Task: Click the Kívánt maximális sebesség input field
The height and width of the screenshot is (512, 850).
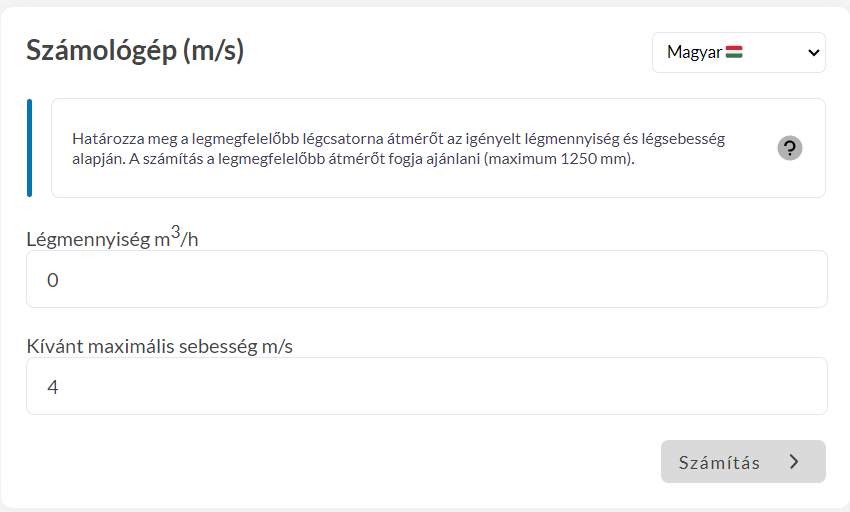Action: (426, 386)
